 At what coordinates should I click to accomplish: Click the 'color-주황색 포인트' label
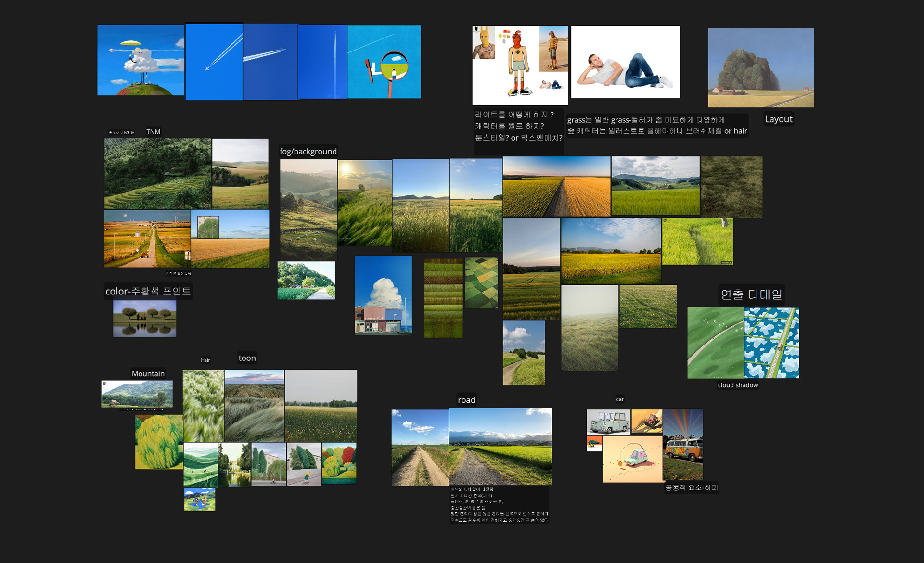point(148,291)
